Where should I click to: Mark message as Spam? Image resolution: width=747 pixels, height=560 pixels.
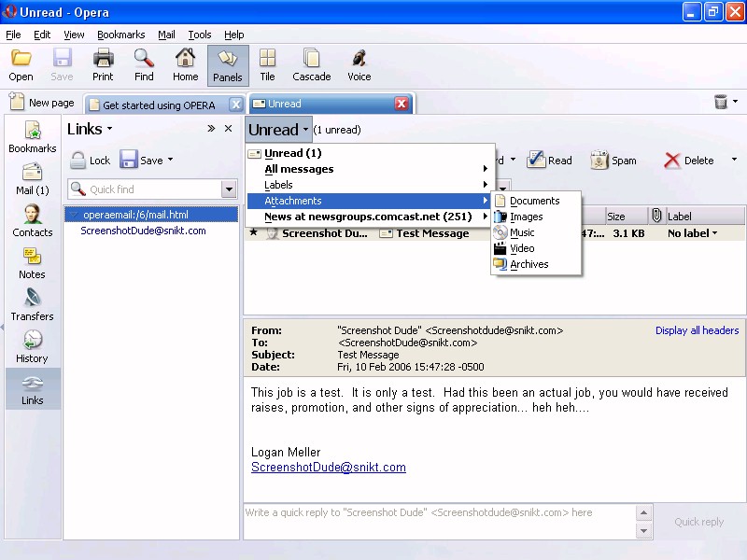613,161
